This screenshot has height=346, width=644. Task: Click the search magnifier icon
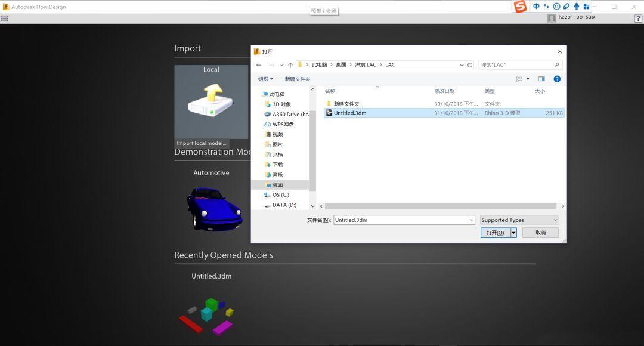(x=556, y=65)
